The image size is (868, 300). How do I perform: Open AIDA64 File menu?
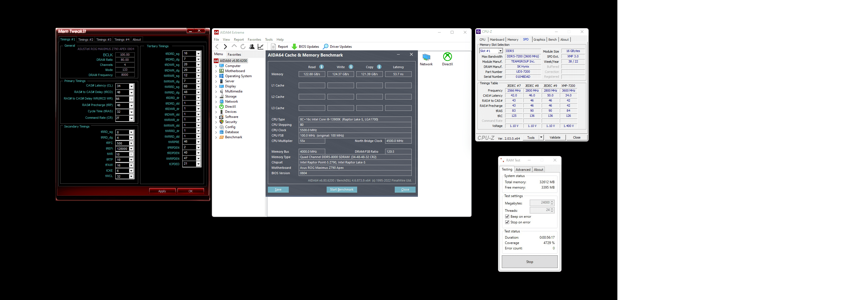[216, 39]
